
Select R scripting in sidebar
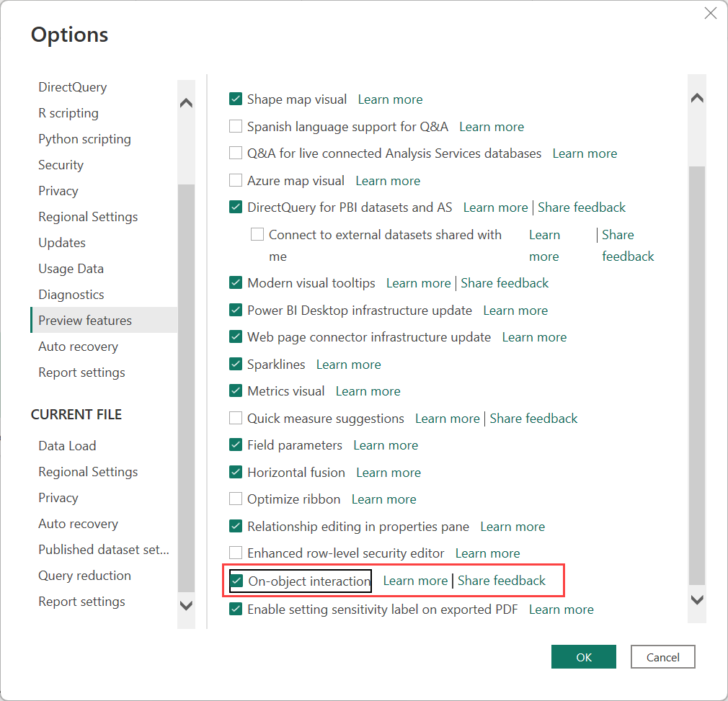tap(68, 112)
